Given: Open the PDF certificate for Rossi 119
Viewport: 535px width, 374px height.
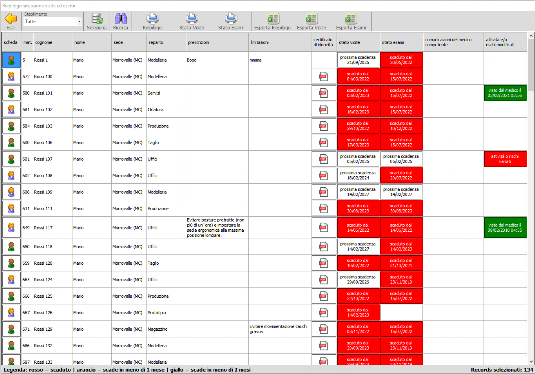Looking at the screenshot, I should pyautogui.click(x=323, y=246).
